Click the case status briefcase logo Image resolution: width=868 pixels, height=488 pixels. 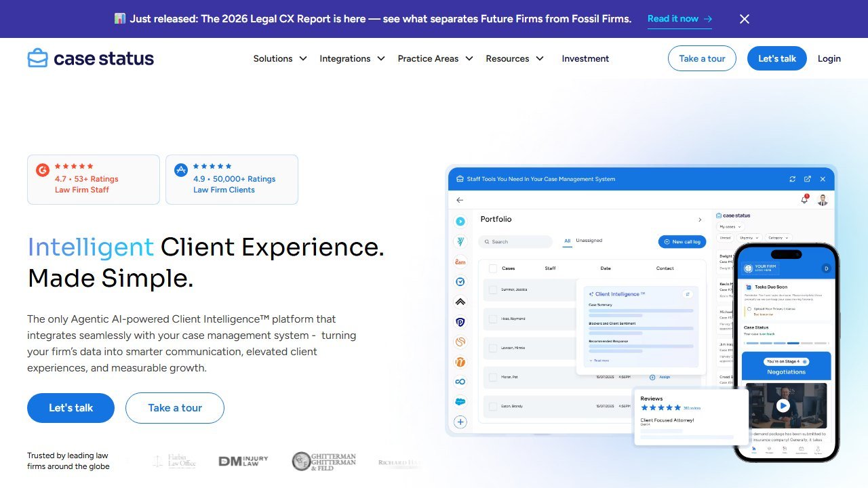90,58
